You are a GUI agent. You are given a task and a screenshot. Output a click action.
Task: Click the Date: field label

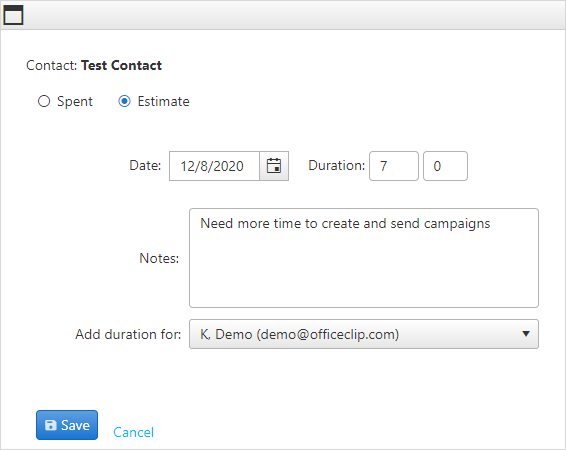(x=145, y=166)
